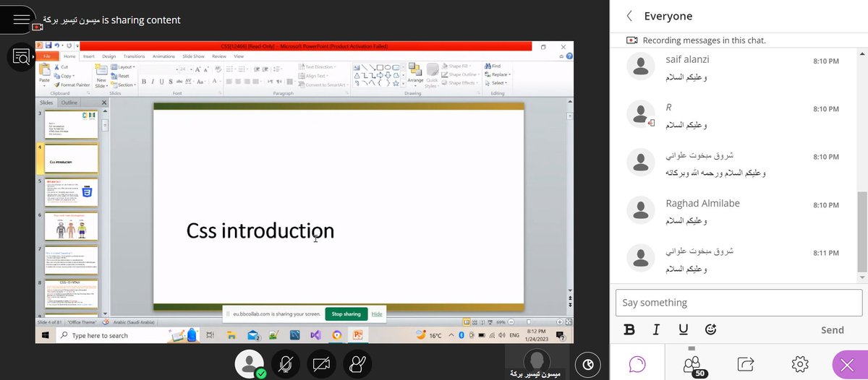
Task: Turn on the video camera
Action: point(321,363)
